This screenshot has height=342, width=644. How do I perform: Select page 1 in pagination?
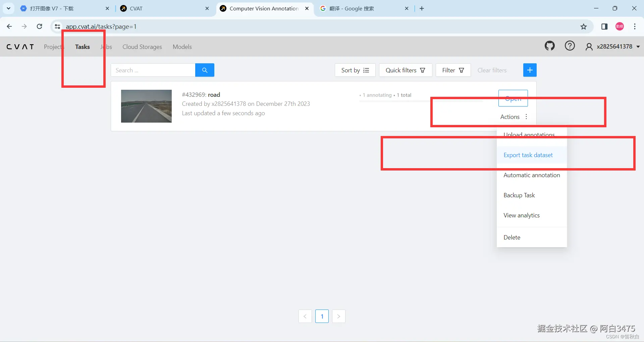pyautogui.click(x=322, y=316)
